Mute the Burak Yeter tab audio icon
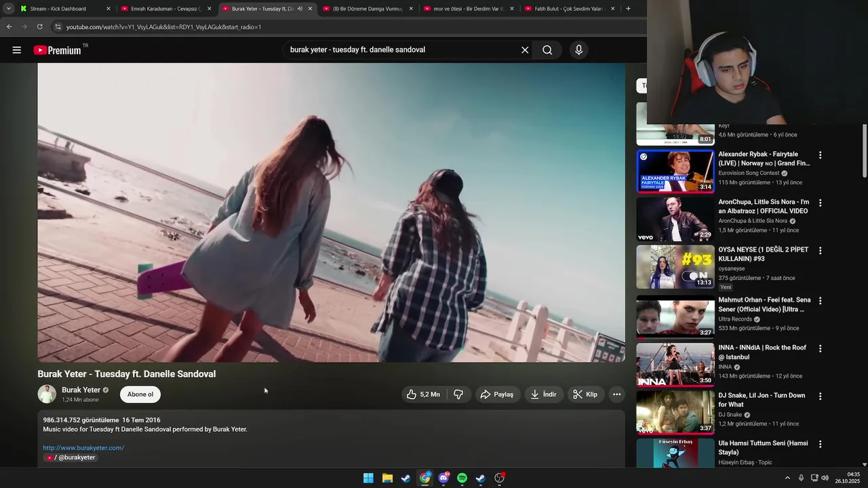 (x=300, y=9)
